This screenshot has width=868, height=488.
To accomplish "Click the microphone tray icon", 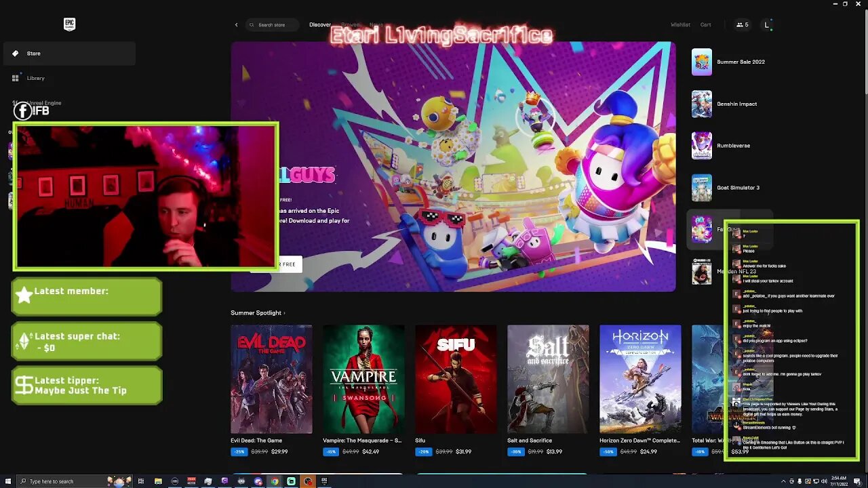I will (799, 481).
